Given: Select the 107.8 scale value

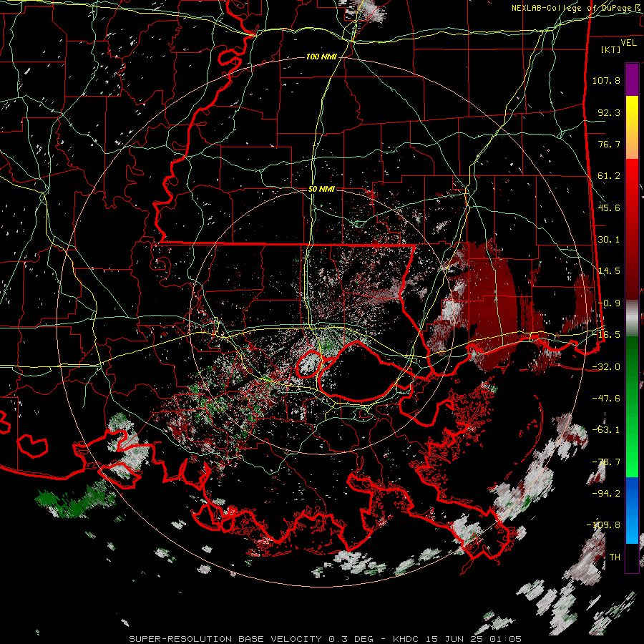Looking at the screenshot, I should coord(606,80).
